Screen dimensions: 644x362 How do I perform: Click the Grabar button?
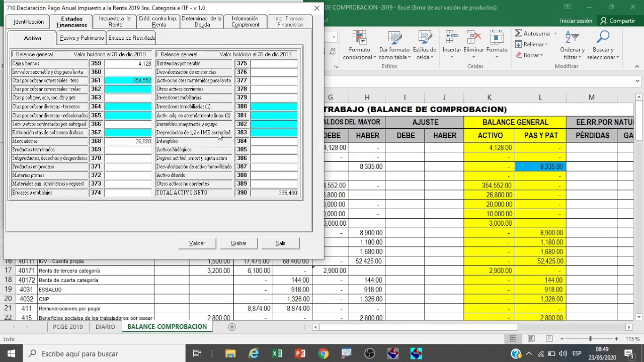[239, 243]
